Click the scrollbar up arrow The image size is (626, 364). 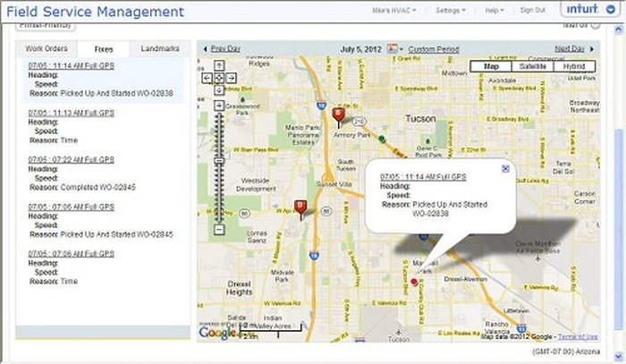(618, 29)
